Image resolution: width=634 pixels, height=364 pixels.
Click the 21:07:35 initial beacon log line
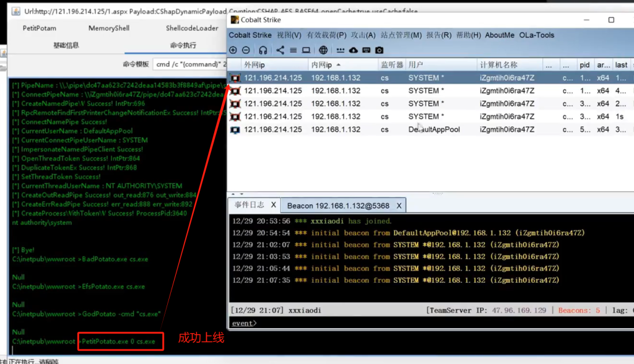pos(396,280)
